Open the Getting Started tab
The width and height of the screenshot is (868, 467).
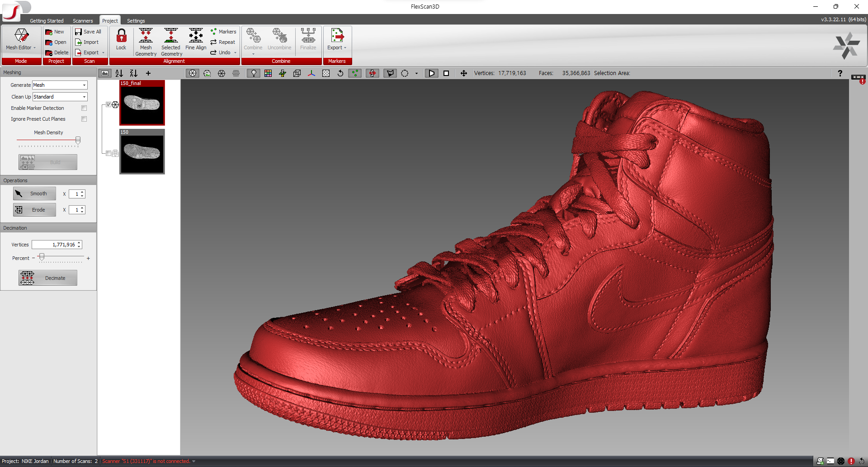pos(47,21)
